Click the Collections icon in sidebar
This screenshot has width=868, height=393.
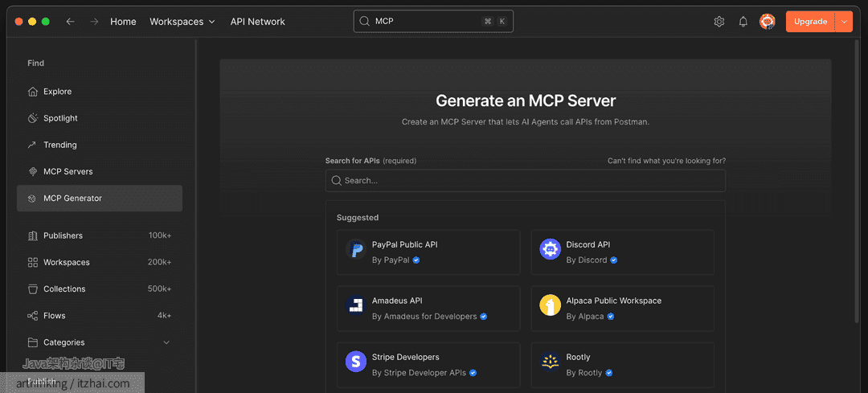point(33,289)
